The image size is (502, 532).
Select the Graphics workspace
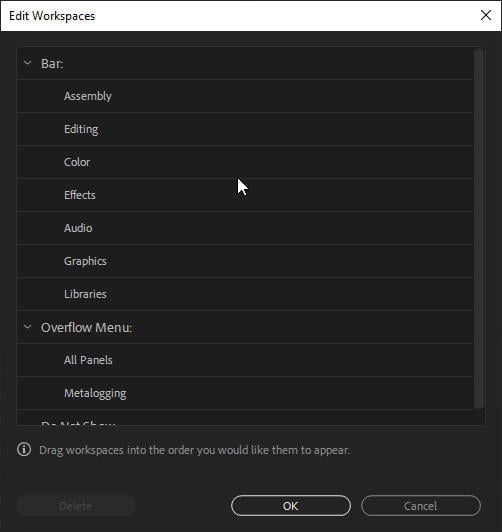tap(244, 261)
